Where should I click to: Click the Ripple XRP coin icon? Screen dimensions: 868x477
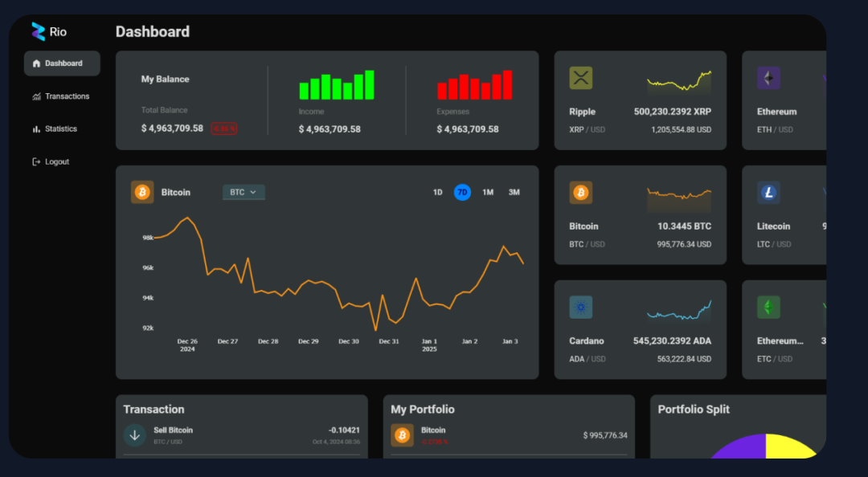pos(580,78)
